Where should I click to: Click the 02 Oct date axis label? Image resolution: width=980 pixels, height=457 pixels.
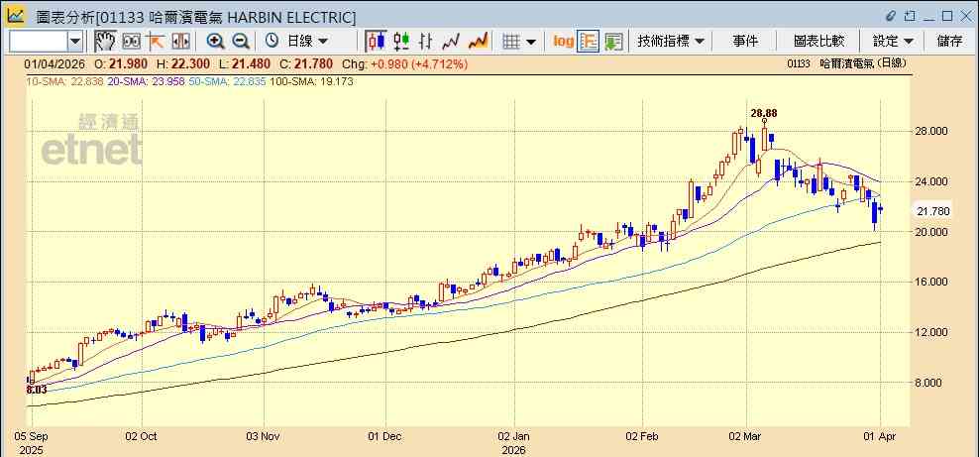coord(142,437)
